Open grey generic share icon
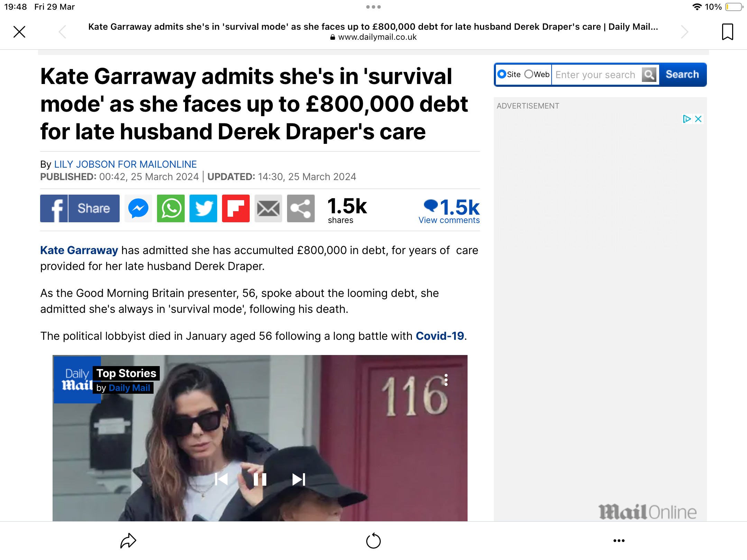Image resolution: width=747 pixels, height=560 pixels. point(301,208)
